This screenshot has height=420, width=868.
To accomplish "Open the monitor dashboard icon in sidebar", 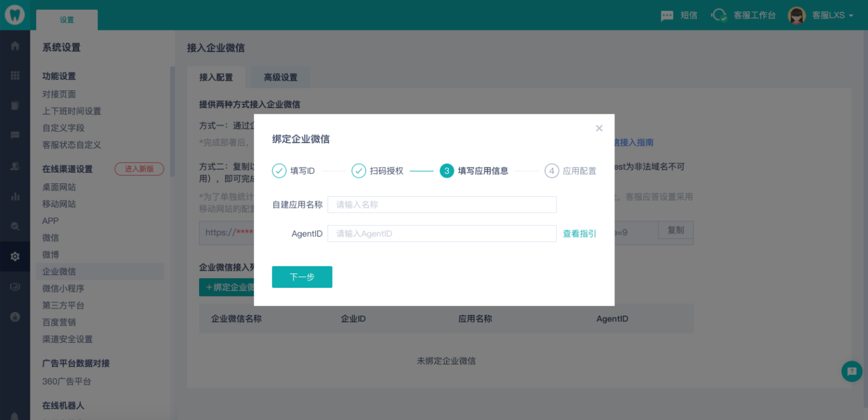I will [15, 287].
